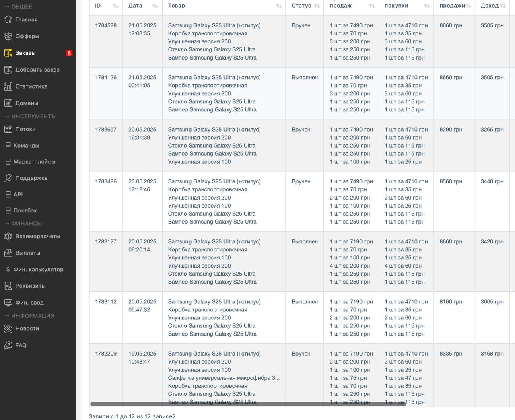515x420 pixels.
Task: Click the Потоки icon
Action: tap(8, 129)
